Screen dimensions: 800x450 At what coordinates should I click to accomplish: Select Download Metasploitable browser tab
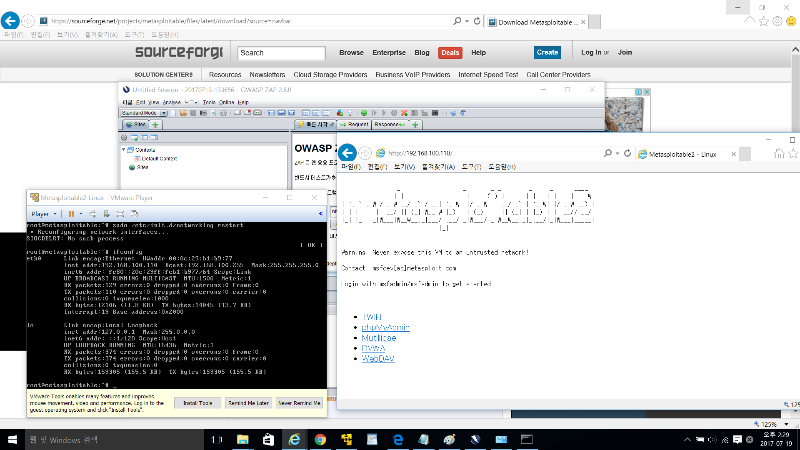(536, 22)
